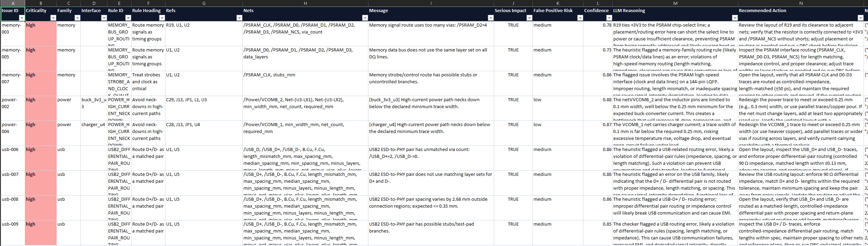Open the Recommended Action filter dropdown
Viewport: 868px width, 246px height.
860,18
